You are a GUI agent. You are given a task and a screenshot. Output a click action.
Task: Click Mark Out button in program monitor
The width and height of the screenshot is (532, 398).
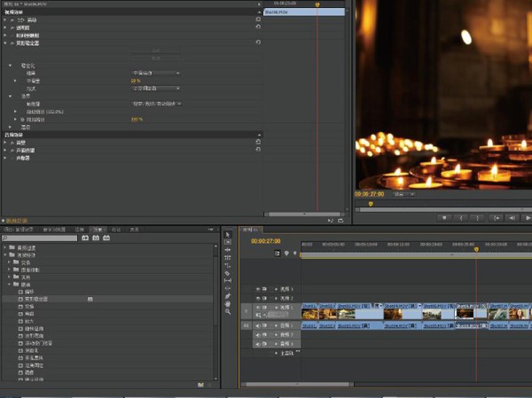pyautogui.click(x=477, y=218)
